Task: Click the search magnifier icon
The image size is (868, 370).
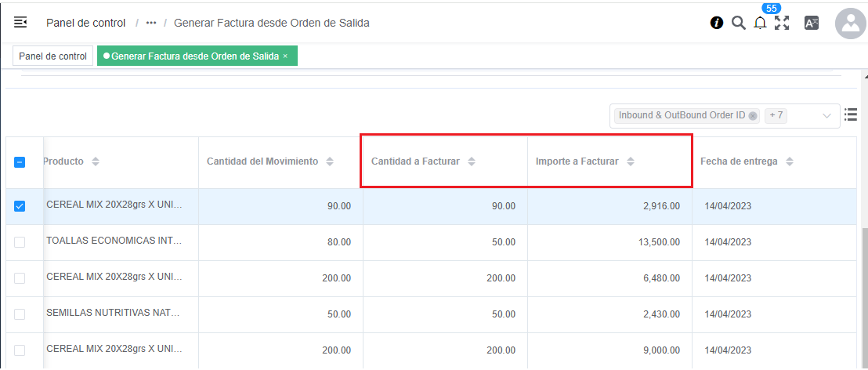Action: coord(738,23)
